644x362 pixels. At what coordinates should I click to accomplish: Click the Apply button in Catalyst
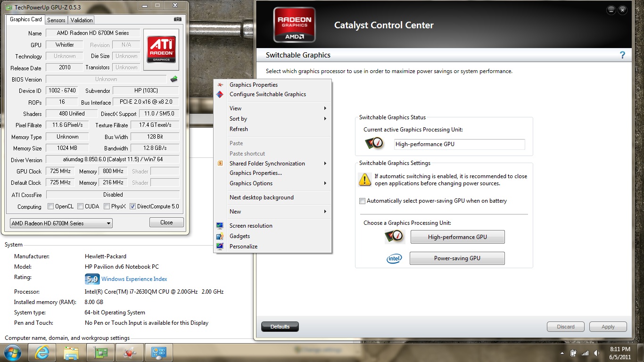pyautogui.click(x=608, y=327)
